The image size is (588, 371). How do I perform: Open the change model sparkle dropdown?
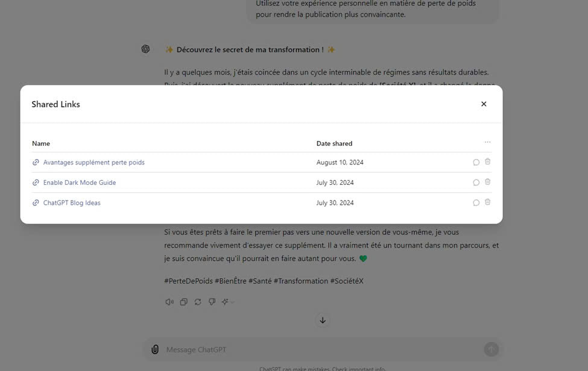227,302
